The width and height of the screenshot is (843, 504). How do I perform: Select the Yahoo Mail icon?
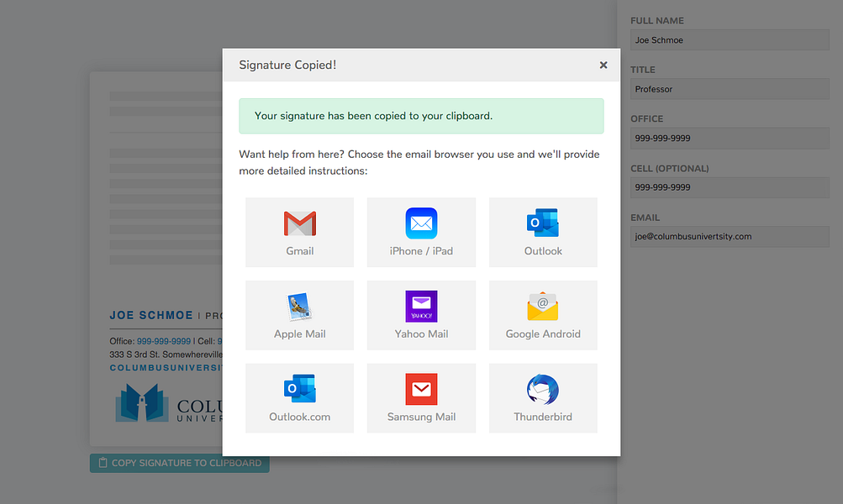click(421, 315)
